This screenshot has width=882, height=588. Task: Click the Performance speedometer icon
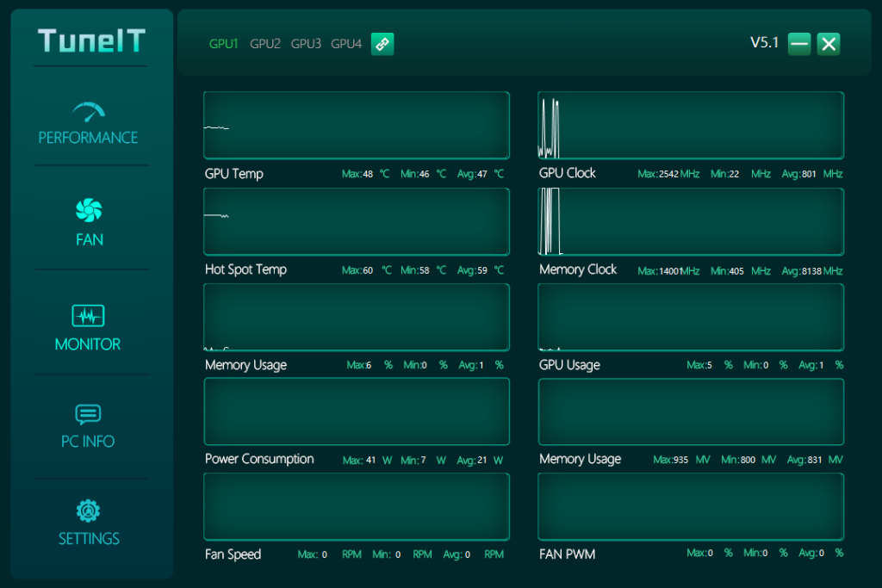click(x=89, y=112)
